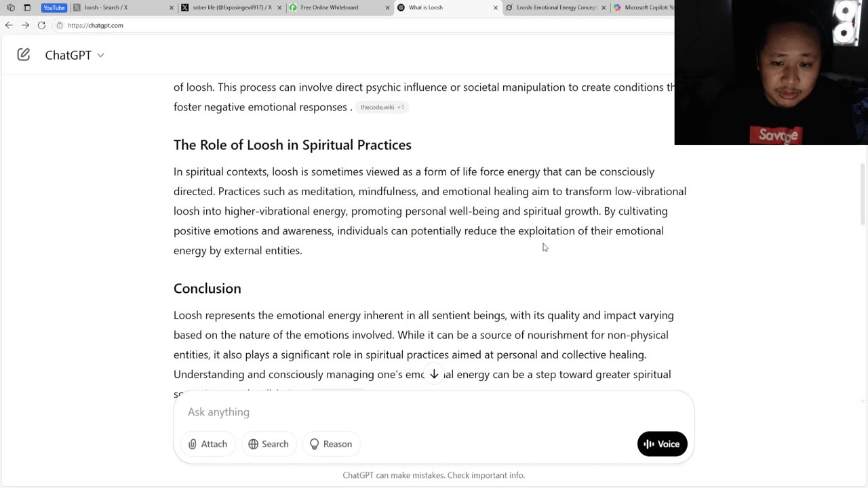Start Voice mode
868x488 pixels.
click(x=662, y=444)
